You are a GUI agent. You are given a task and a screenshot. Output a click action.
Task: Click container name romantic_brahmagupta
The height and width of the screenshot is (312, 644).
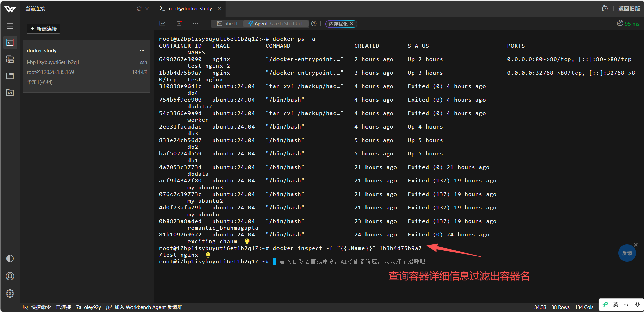223,228
